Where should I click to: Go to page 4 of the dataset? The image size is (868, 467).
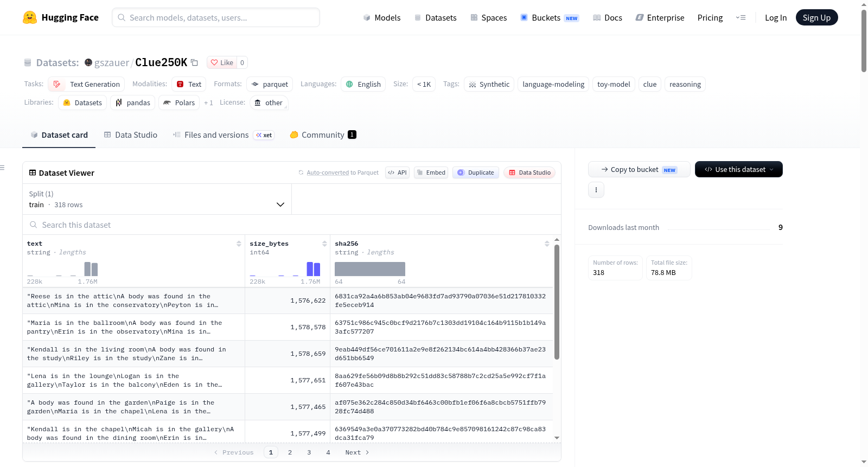(328, 452)
